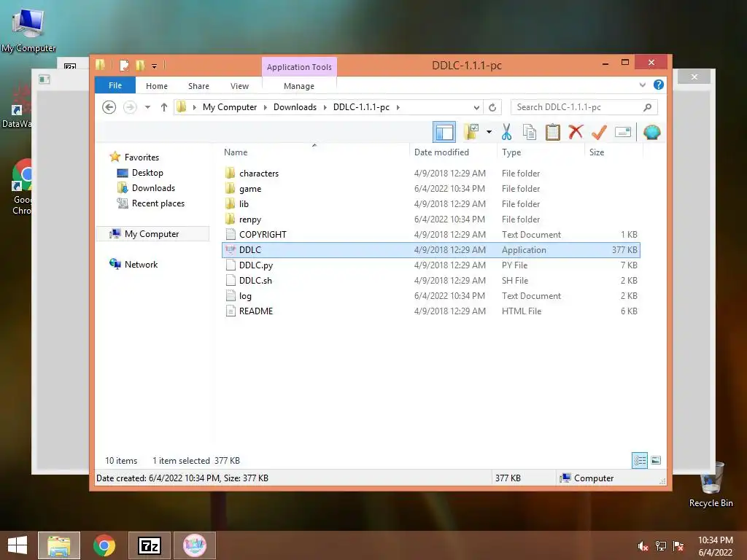Click the search magnifier icon
This screenshot has height=560, width=747.
(x=647, y=107)
